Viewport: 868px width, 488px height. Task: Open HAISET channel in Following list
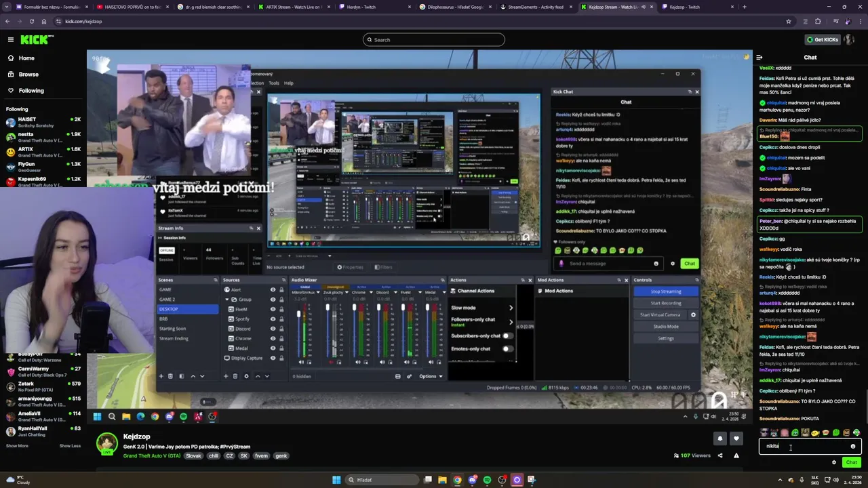tap(43, 122)
